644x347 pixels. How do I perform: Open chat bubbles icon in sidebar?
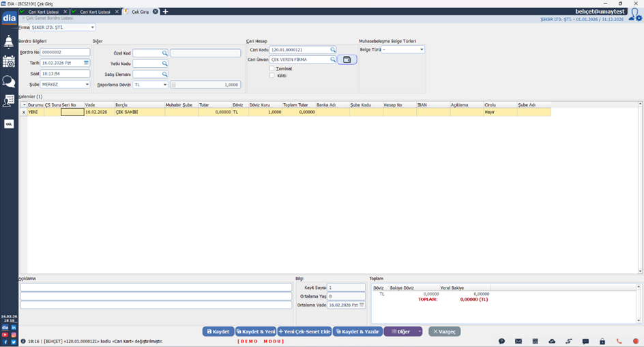9,81
